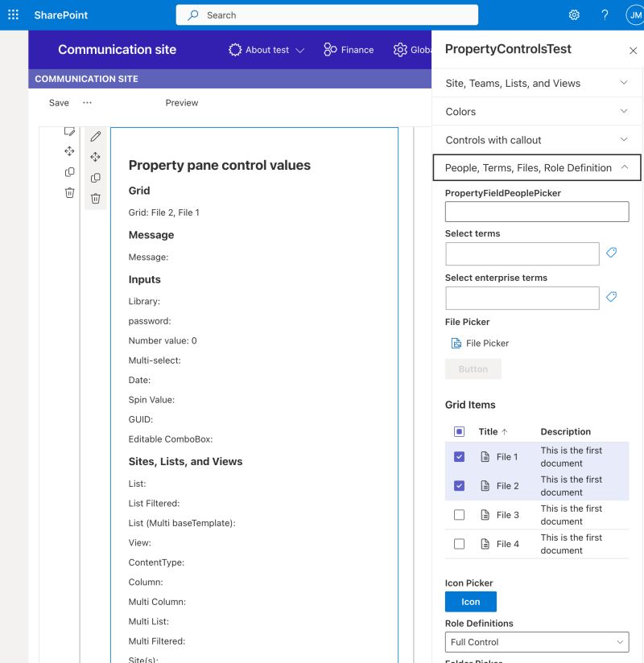This screenshot has width=644, height=663.
Task: Open the JM account avatar
Action: coord(634,15)
